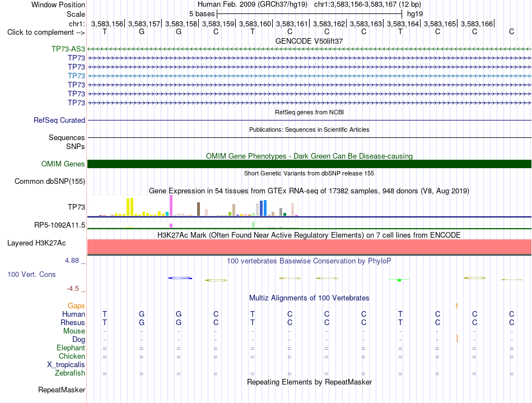Click the Basewise Conservation by PhyloP title
Viewport: 532px width, 403px height.
309,261
